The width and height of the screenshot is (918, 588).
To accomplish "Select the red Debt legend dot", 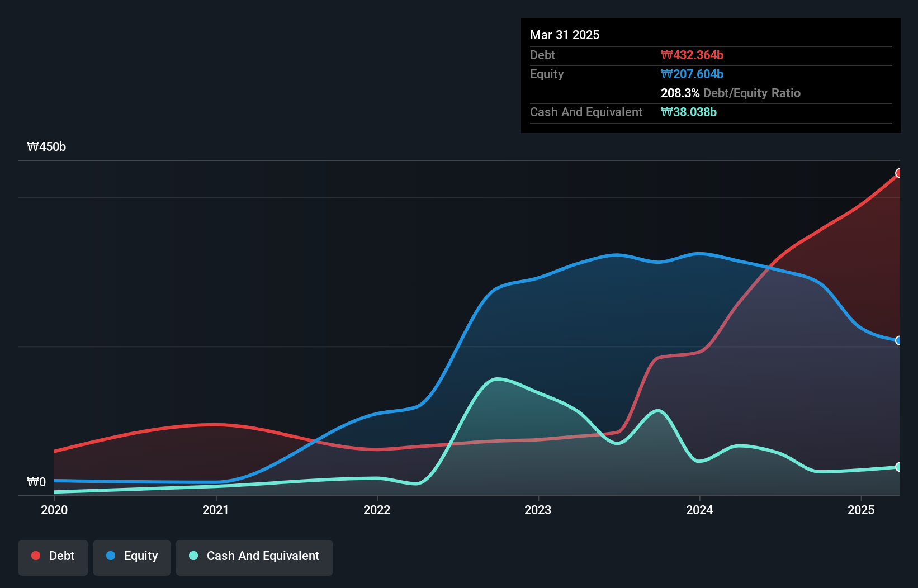I will click(35, 556).
